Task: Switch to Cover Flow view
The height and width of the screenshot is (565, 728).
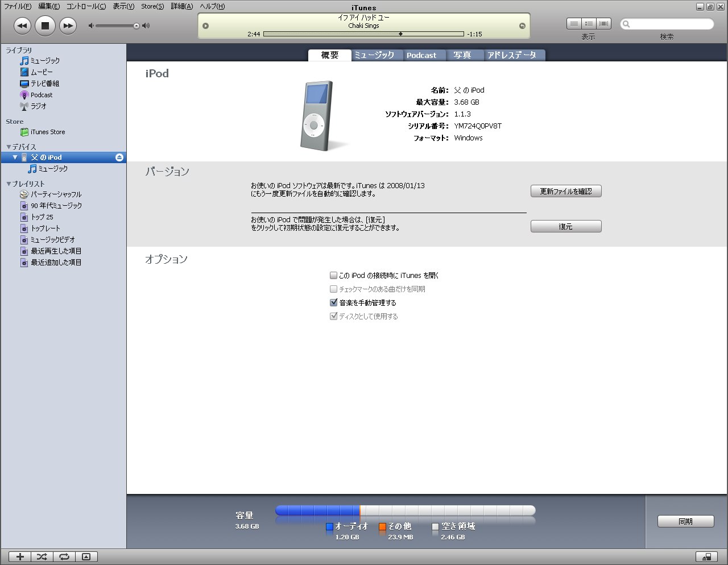Action: coord(603,23)
